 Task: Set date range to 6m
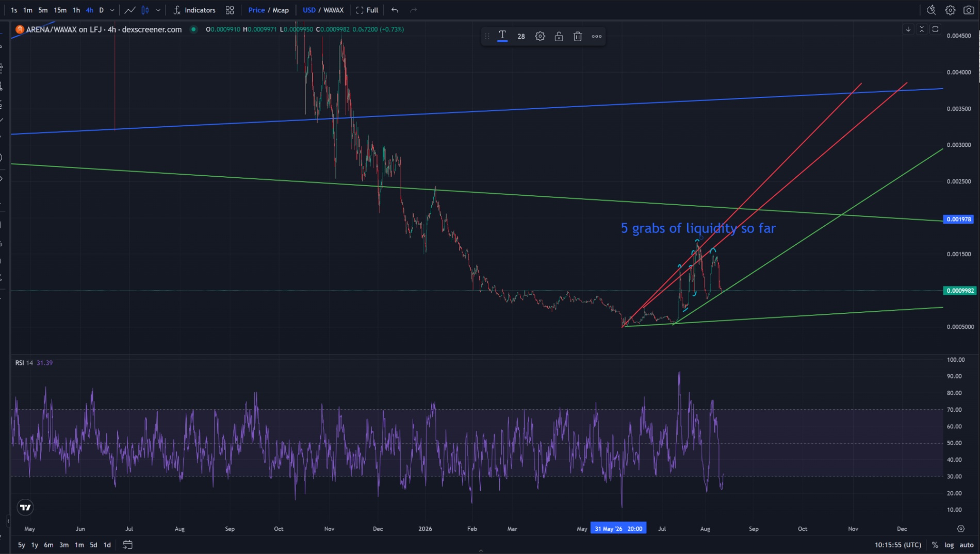point(48,545)
